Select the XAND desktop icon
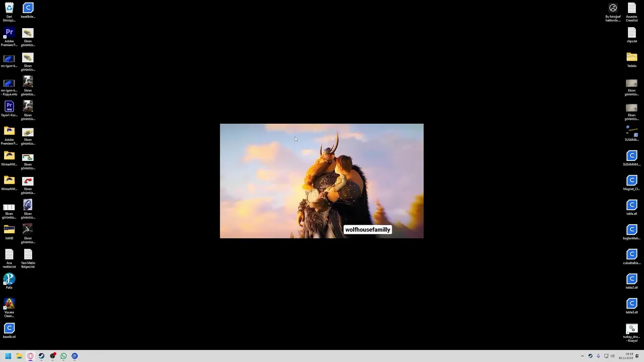This screenshot has height=362, width=644. [x=9, y=232]
